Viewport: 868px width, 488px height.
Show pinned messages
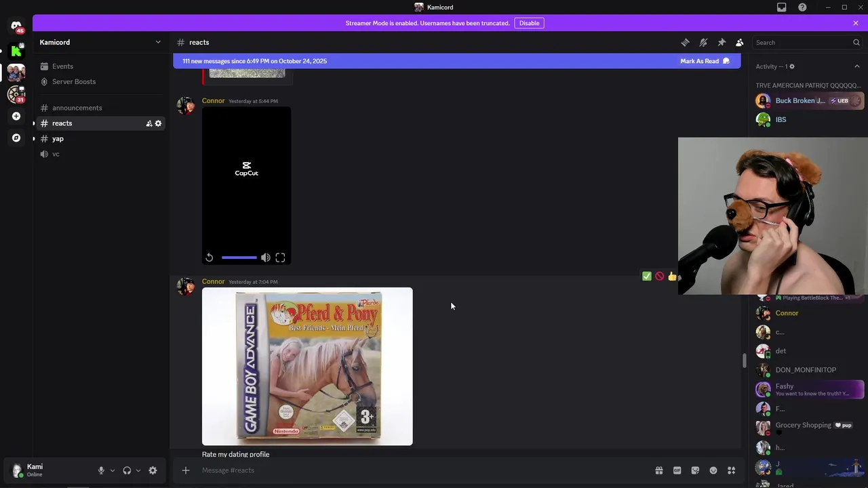pos(722,42)
